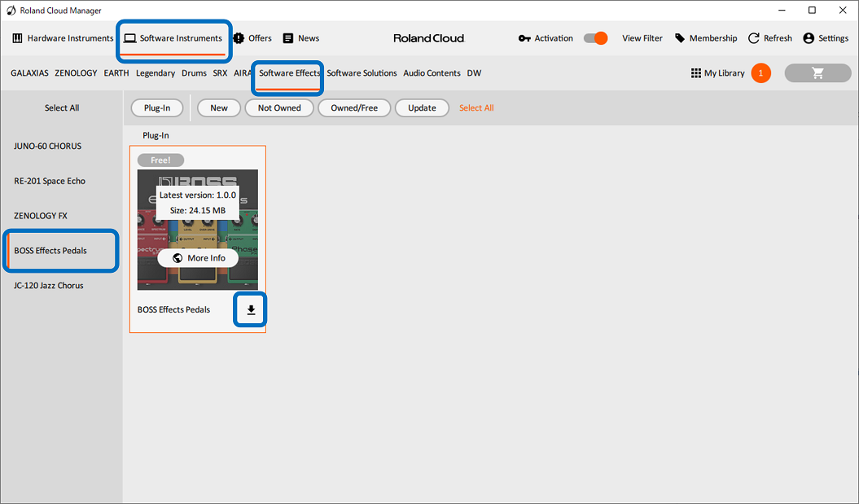
Task: Switch to Software Instruments tab
Action: click(173, 38)
